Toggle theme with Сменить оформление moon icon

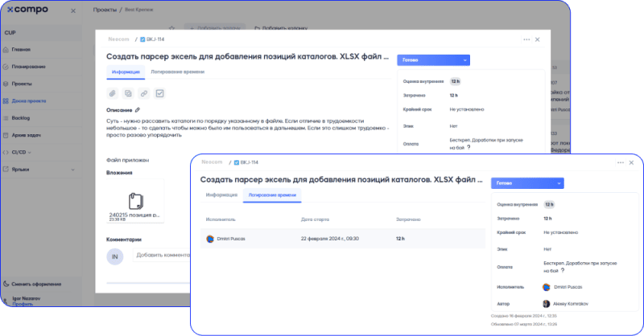click(x=6, y=284)
